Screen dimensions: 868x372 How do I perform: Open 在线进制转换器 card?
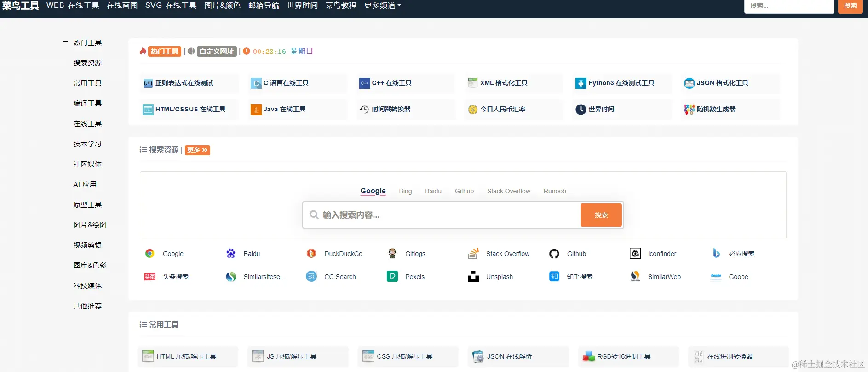coord(738,356)
